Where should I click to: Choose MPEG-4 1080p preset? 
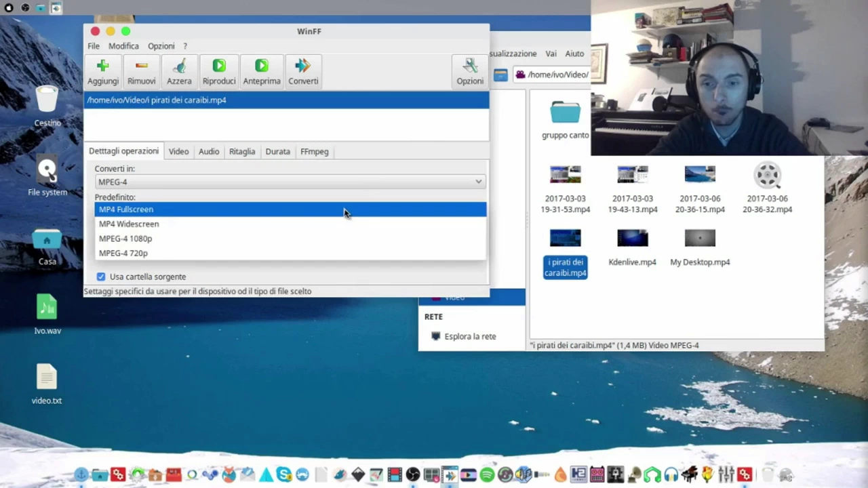pyautogui.click(x=290, y=239)
